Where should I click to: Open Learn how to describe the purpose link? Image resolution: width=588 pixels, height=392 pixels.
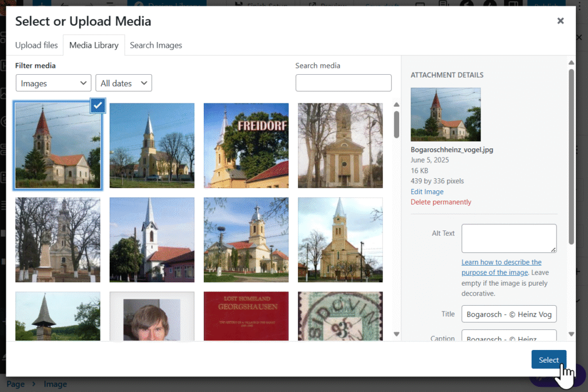(501, 267)
